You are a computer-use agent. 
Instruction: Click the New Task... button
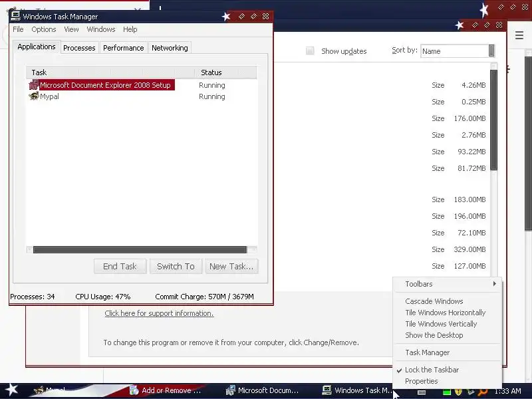pos(231,267)
